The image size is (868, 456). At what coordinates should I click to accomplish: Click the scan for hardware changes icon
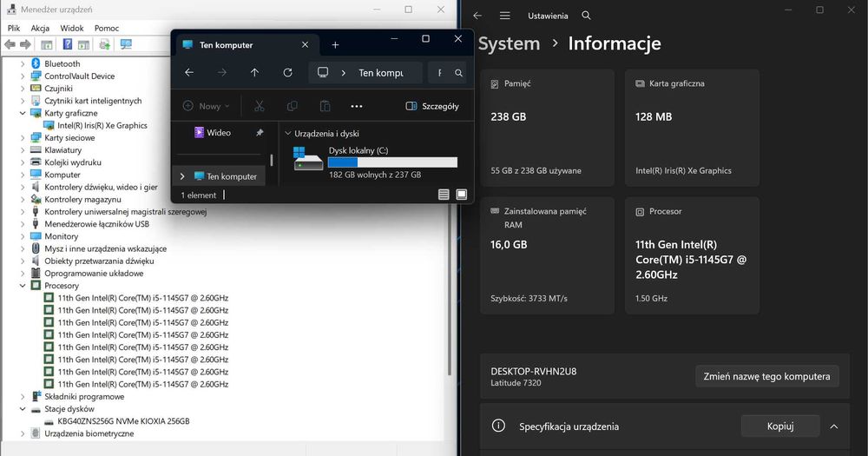tap(126, 44)
